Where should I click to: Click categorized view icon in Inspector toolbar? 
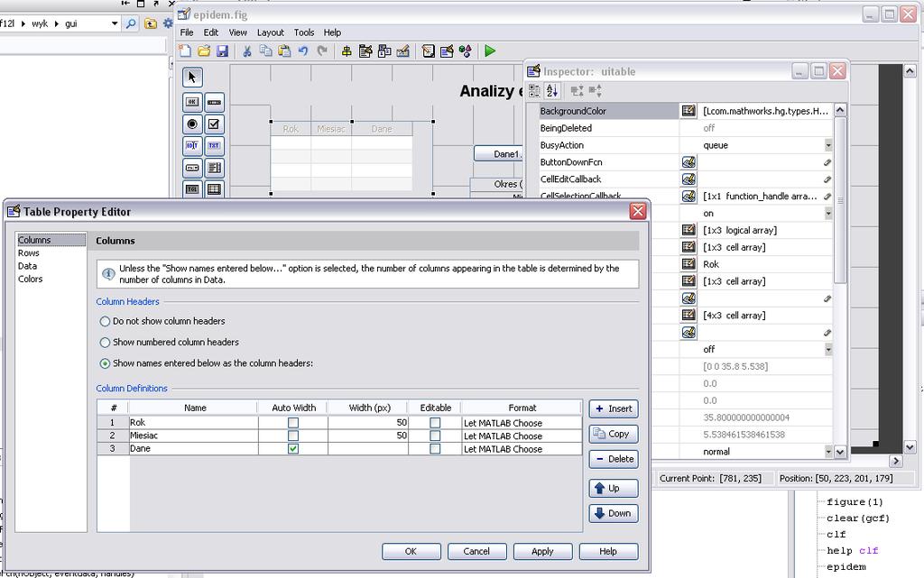click(534, 91)
